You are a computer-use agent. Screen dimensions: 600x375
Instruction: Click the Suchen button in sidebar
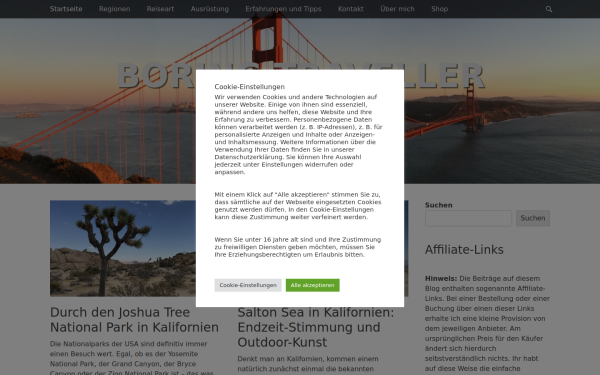[533, 218]
